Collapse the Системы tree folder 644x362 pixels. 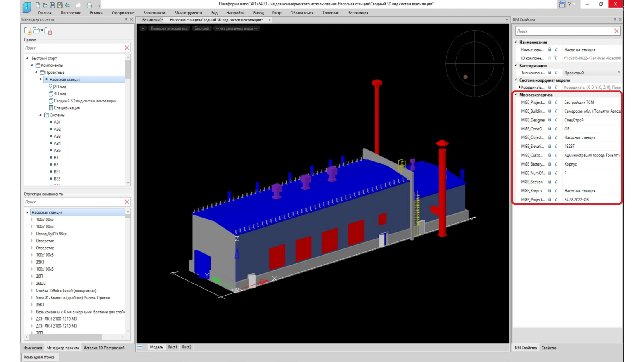pos(40,115)
